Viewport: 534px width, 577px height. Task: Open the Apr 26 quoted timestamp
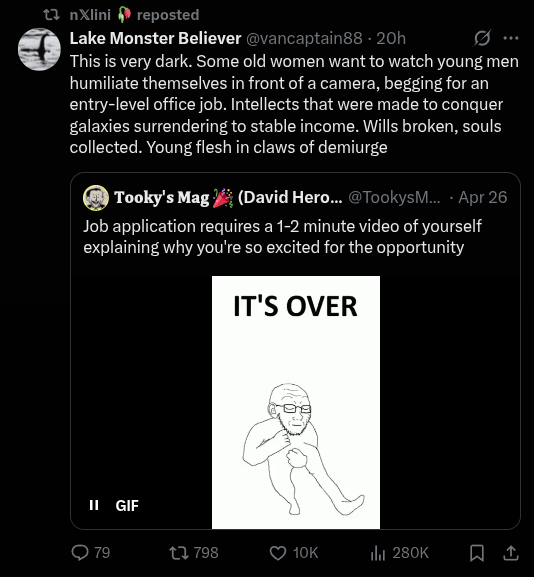coord(482,198)
